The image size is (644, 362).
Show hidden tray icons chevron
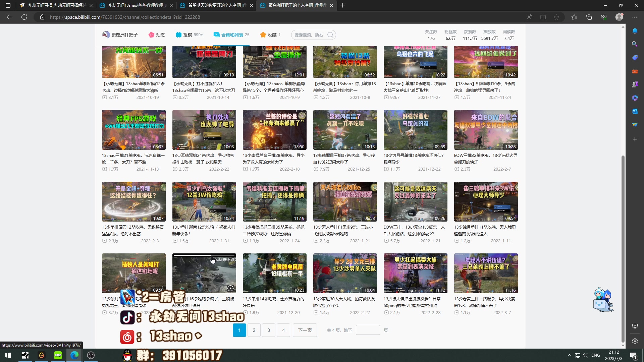tap(569, 355)
